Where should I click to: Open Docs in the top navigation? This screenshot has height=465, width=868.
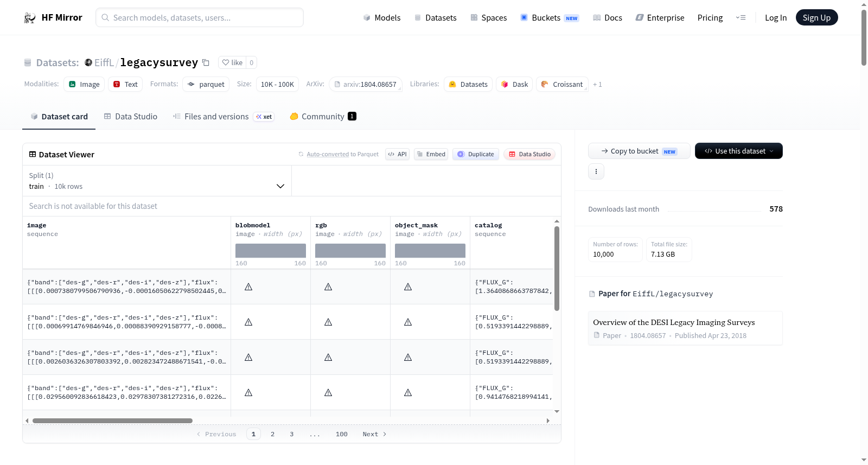[x=608, y=18]
